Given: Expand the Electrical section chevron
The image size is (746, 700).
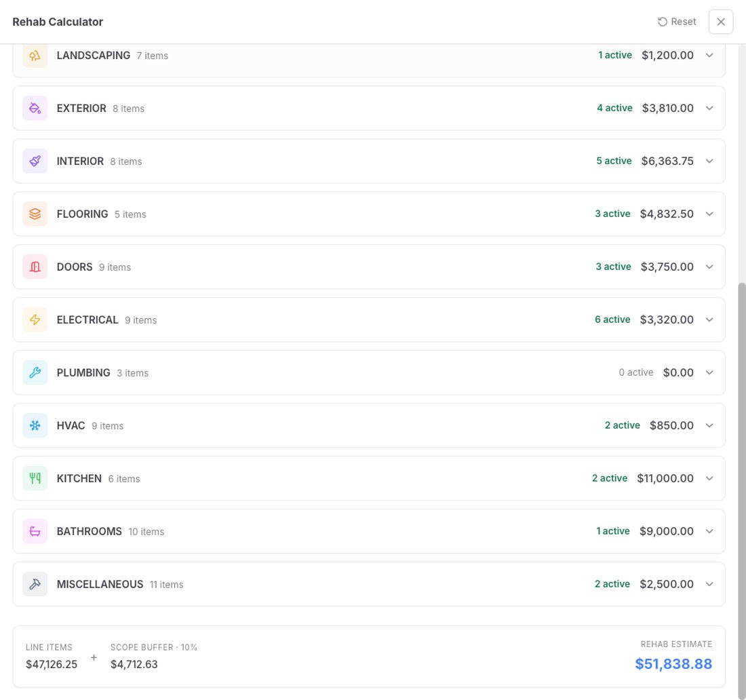Looking at the screenshot, I should click(709, 319).
